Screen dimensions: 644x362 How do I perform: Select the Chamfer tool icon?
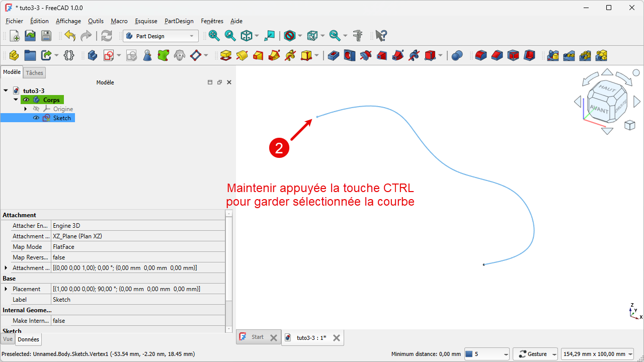[497, 55]
